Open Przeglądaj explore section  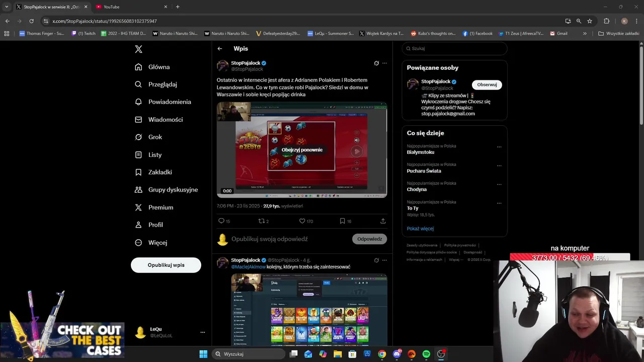[x=156, y=84]
